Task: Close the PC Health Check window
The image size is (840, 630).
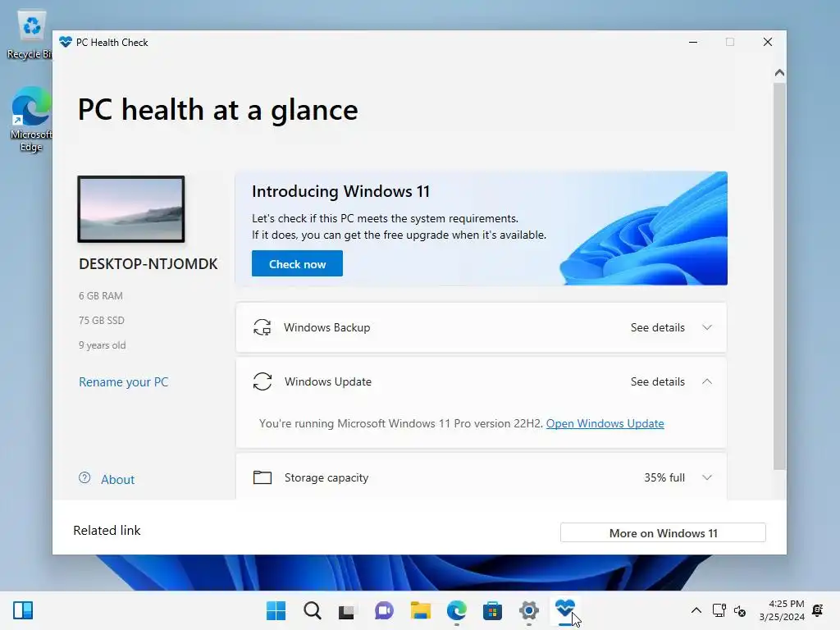Action: point(768,42)
